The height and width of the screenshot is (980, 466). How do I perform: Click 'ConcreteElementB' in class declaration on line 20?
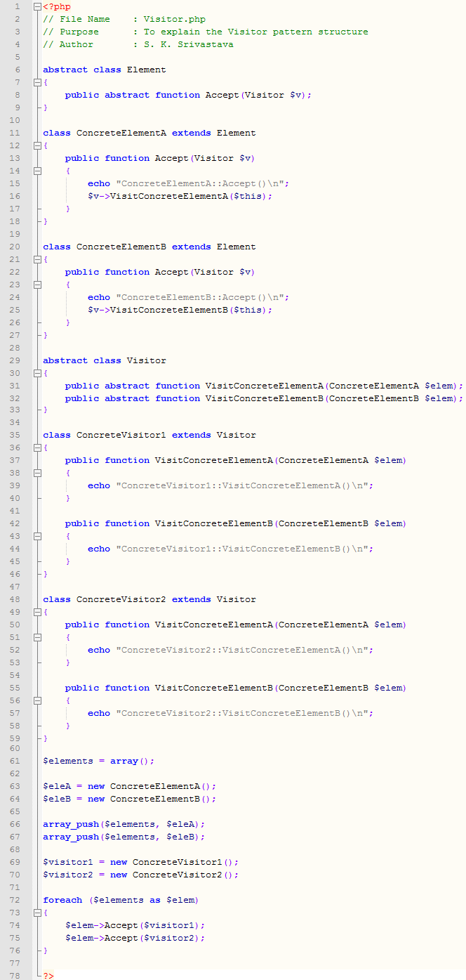[x=121, y=247]
